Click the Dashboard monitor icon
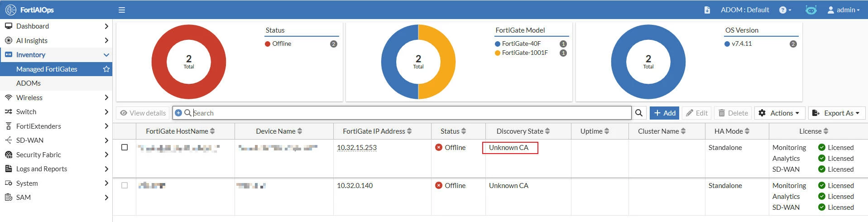Viewport: 868px width, 222px height. 8,26
